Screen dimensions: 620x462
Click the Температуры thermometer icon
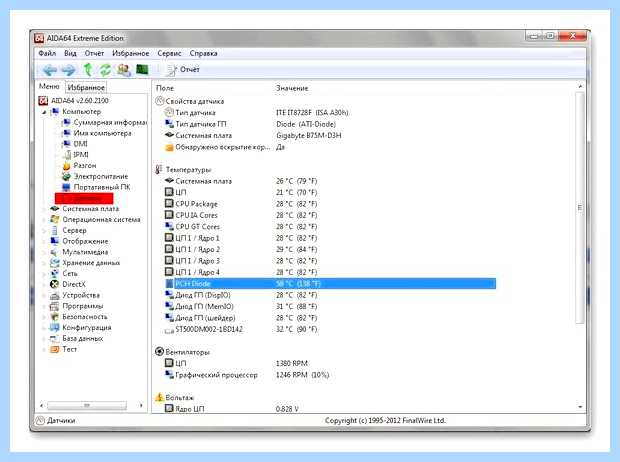pyautogui.click(x=159, y=169)
